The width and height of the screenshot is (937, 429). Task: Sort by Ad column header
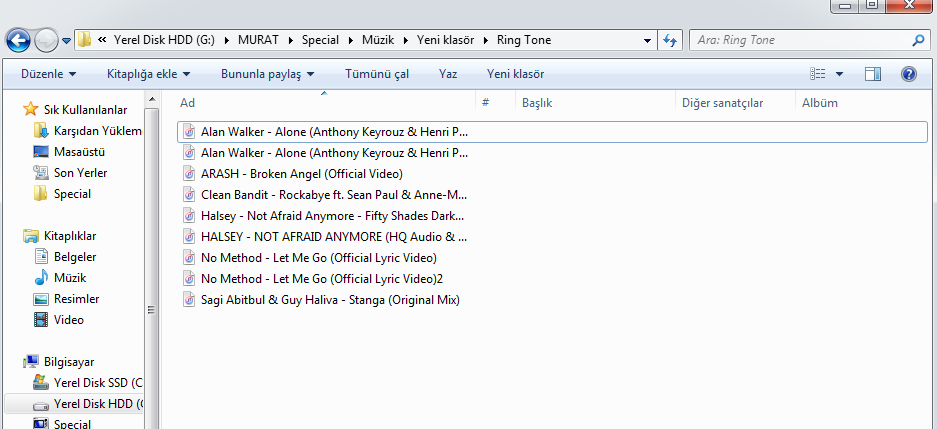tap(187, 103)
